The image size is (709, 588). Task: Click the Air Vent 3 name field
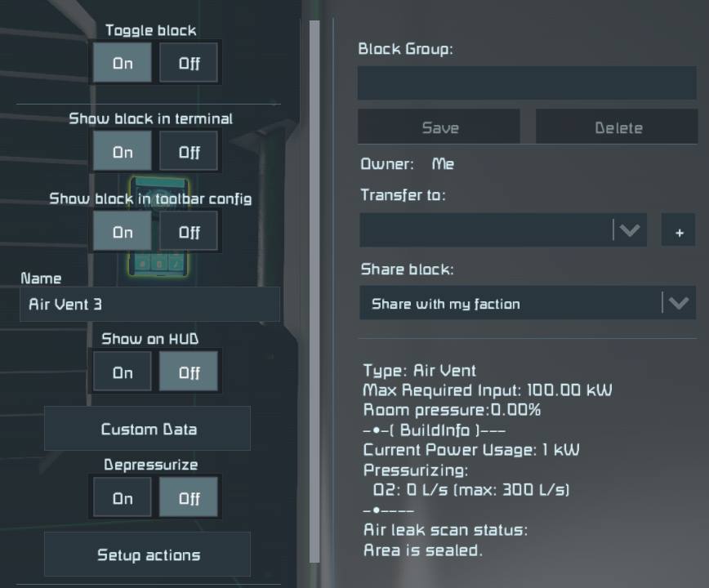click(x=149, y=304)
